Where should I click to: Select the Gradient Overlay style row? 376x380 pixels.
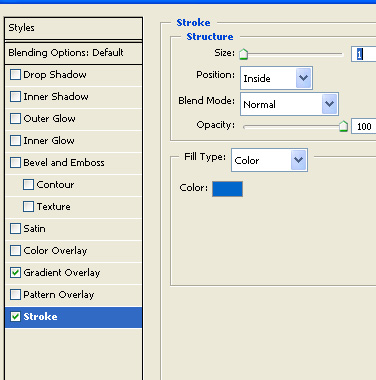click(x=74, y=273)
